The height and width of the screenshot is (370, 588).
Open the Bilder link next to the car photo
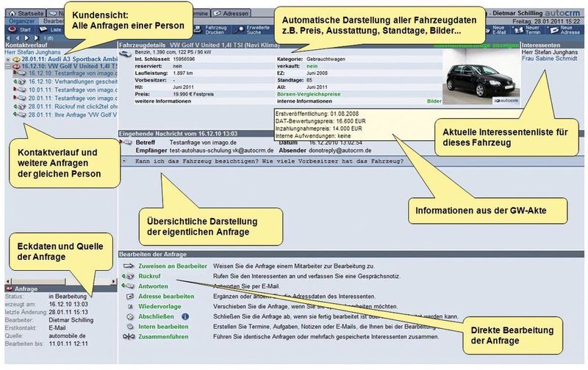434,101
